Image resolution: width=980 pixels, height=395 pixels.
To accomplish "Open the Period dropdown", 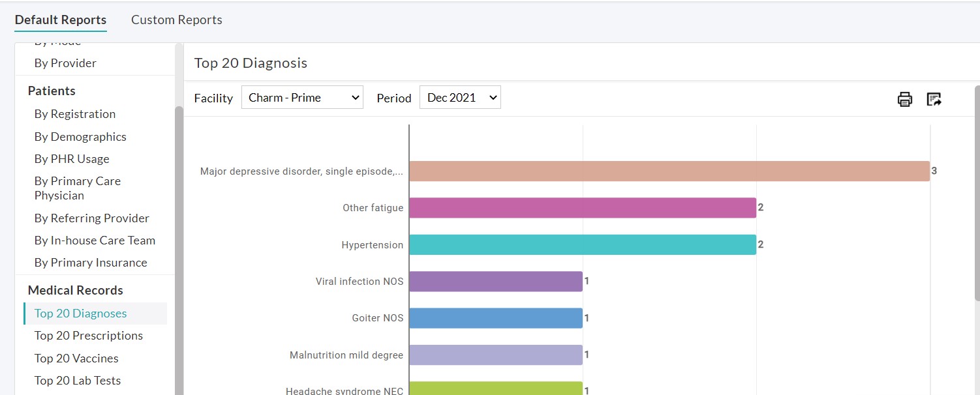I will [460, 98].
